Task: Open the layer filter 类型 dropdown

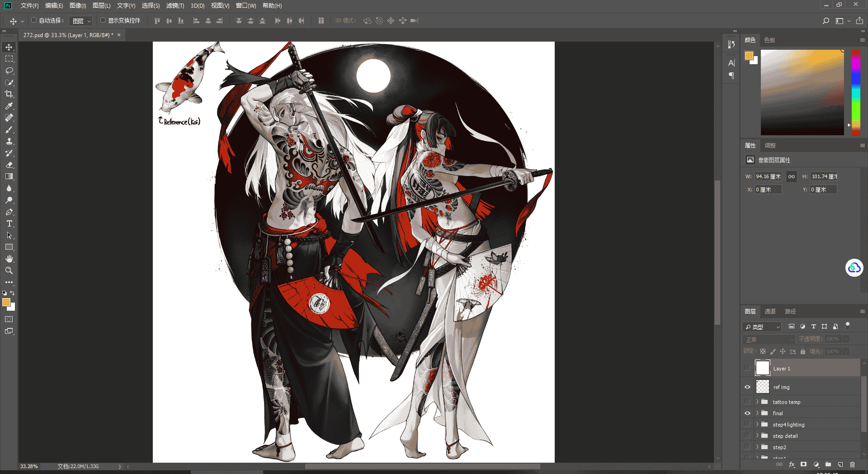Action: 762,327
